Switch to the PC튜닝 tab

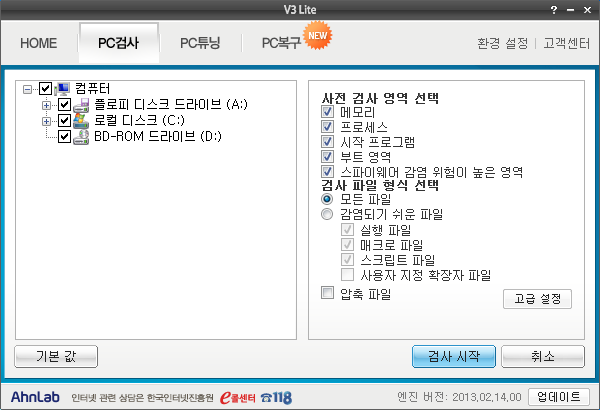pos(200,43)
